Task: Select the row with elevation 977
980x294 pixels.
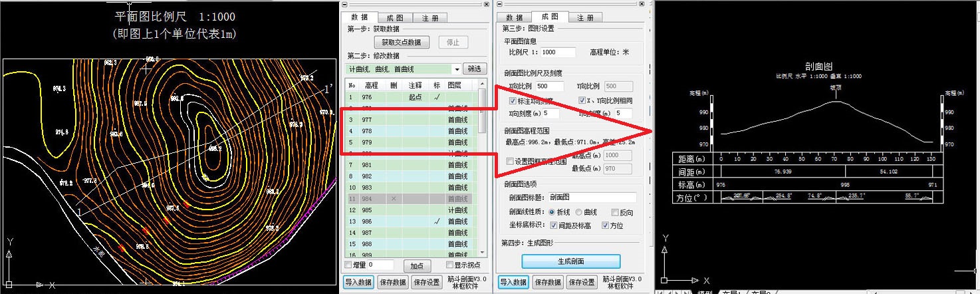Action: [412, 120]
